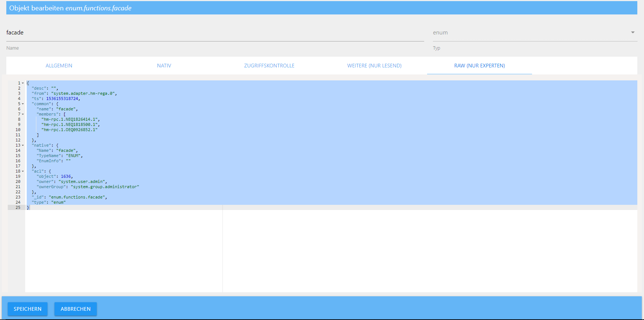Click member "hm-rpc.1.OEQ0926852.1" in code

[x=70, y=130]
